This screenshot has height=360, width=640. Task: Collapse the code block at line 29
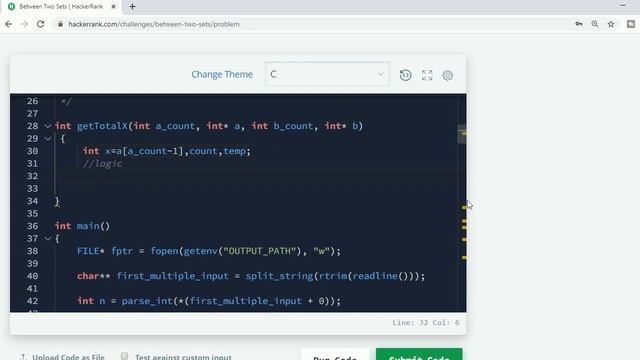(48, 139)
